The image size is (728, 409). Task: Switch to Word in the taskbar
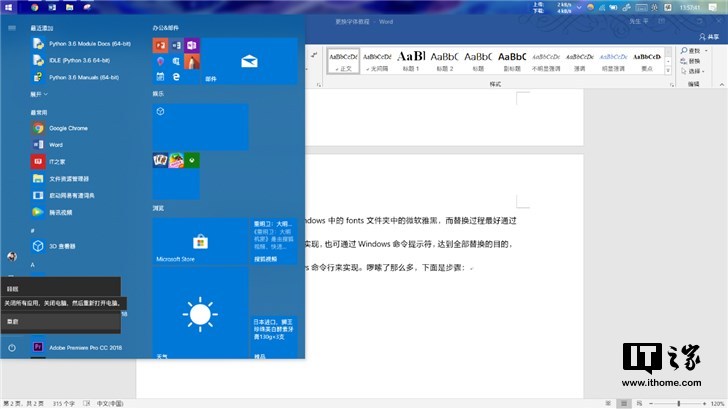(52, 7)
